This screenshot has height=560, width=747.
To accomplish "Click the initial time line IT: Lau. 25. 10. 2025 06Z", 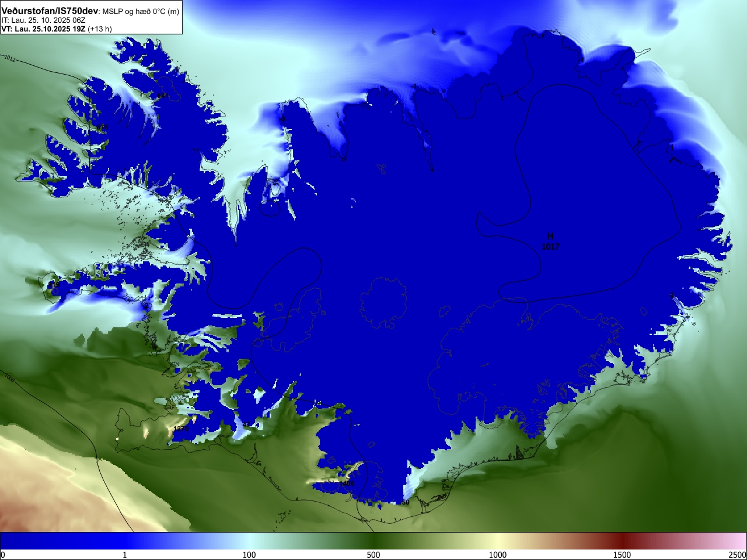I will [x=43, y=20].
